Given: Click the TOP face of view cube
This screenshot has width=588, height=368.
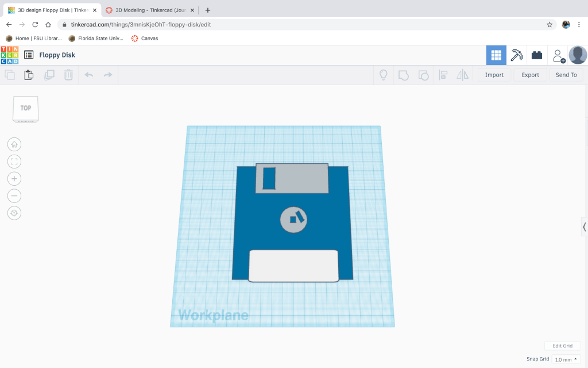Looking at the screenshot, I should 26,108.
